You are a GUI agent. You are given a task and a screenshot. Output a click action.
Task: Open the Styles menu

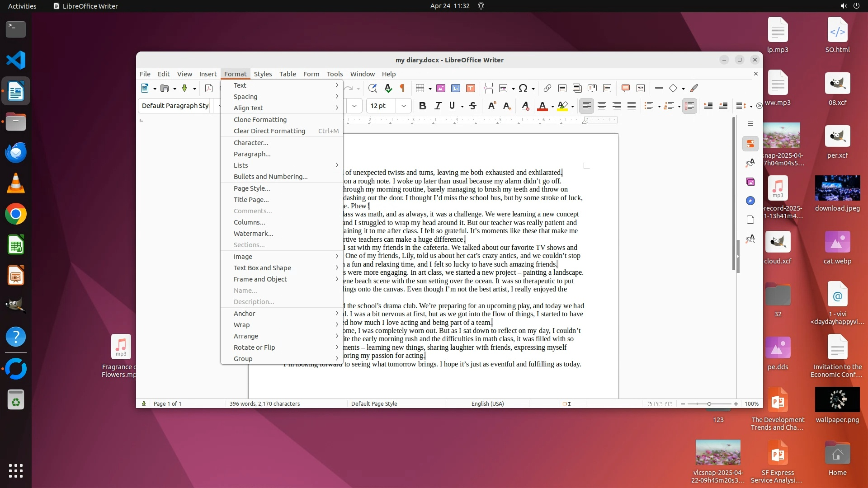[263, 74]
